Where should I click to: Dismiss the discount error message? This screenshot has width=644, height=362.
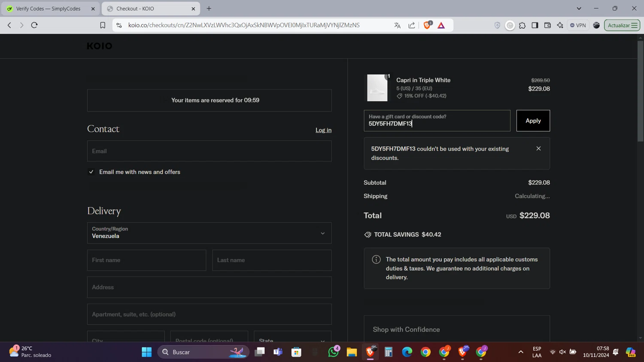coord(538,148)
